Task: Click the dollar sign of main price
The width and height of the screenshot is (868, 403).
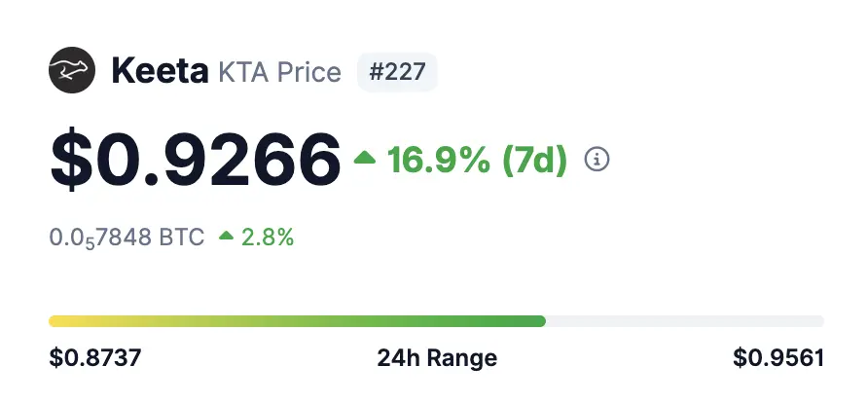Action: (71, 160)
